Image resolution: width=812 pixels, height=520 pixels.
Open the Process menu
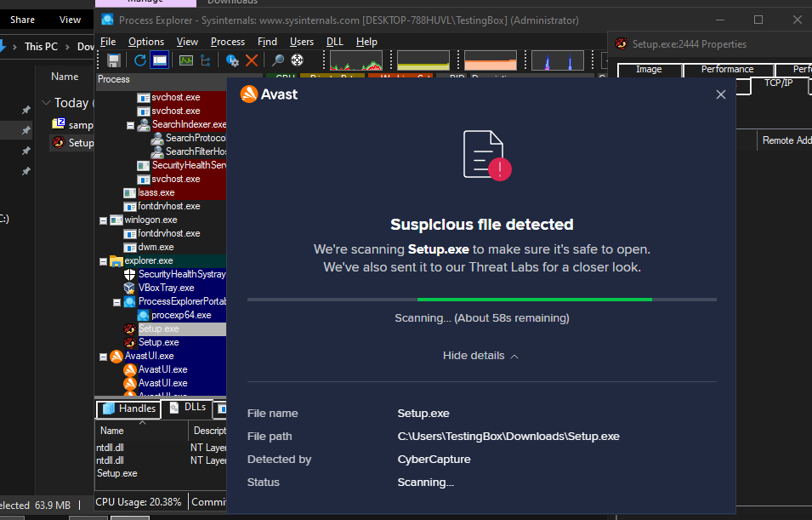pyautogui.click(x=228, y=42)
